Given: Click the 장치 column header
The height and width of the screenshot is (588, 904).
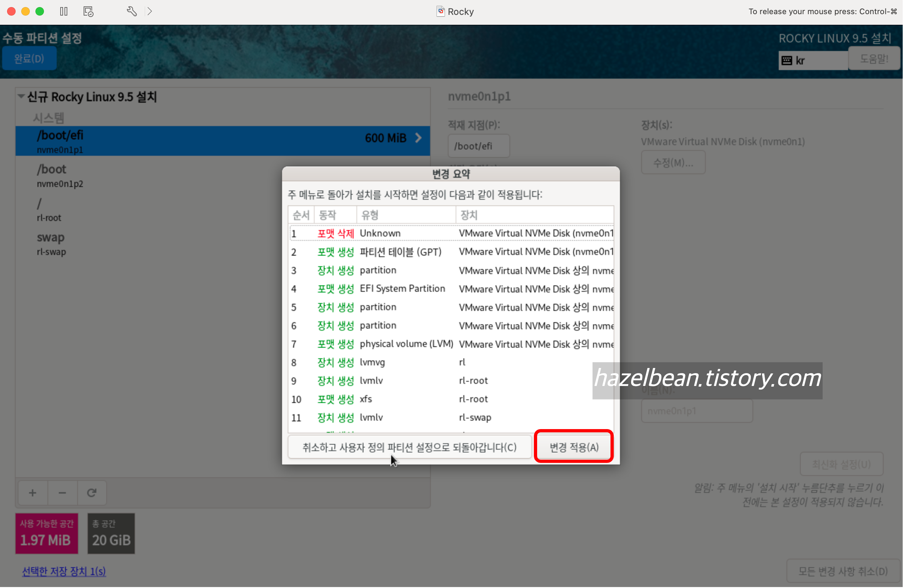Looking at the screenshot, I should point(535,215).
